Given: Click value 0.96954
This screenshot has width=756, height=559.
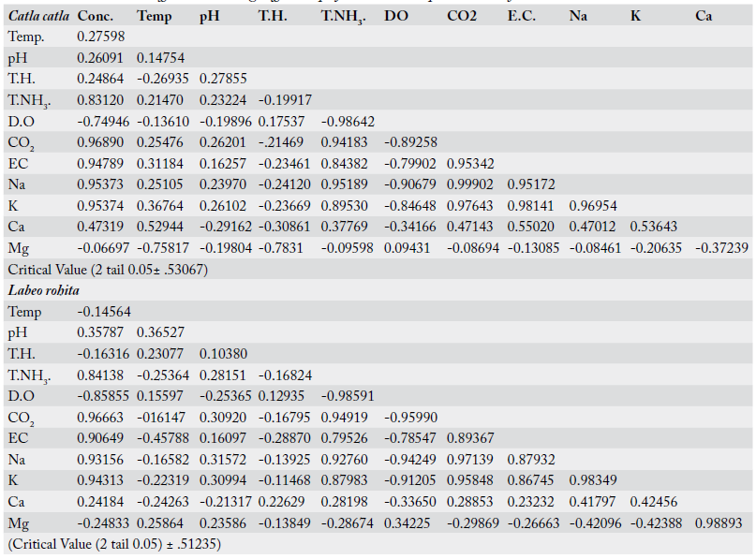Looking at the screenshot, I should click(593, 206).
